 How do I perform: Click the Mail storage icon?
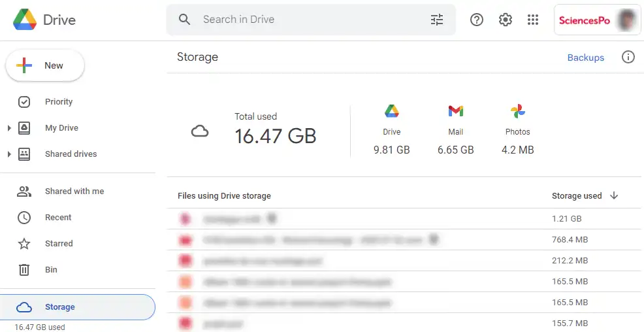[x=455, y=111]
